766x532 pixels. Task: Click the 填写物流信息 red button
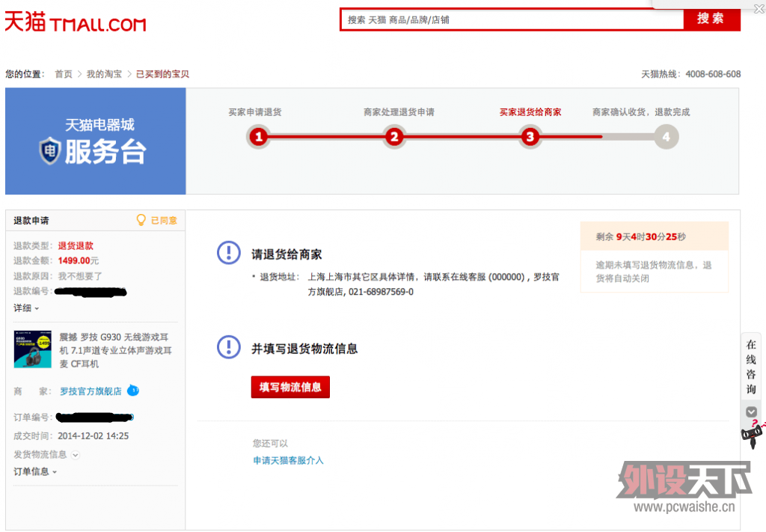pos(290,387)
